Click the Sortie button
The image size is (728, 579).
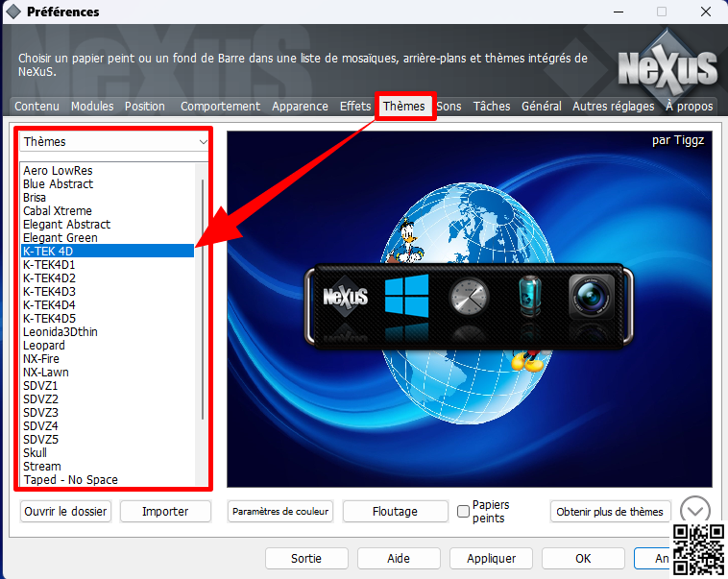point(306,558)
